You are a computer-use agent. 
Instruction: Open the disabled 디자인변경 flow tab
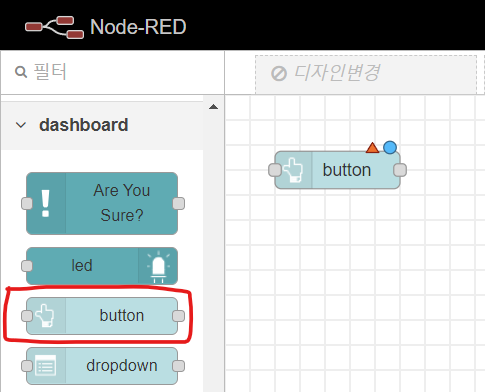pyautogui.click(x=366, y=74)
